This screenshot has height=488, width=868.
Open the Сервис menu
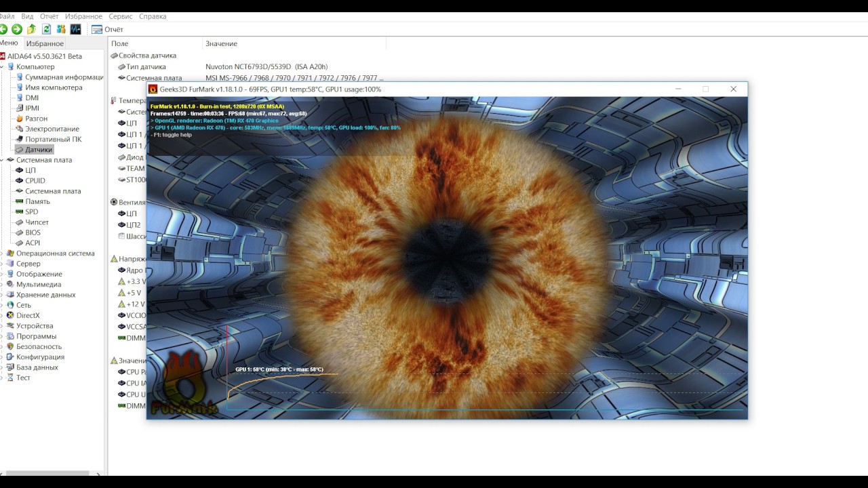coord(121,16)
